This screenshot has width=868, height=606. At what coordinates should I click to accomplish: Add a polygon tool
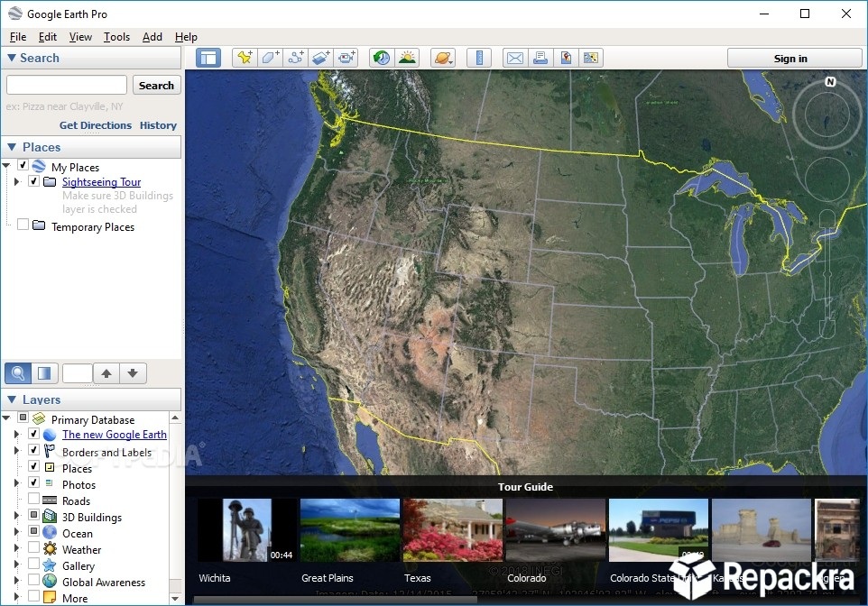(x=270, y=58)
